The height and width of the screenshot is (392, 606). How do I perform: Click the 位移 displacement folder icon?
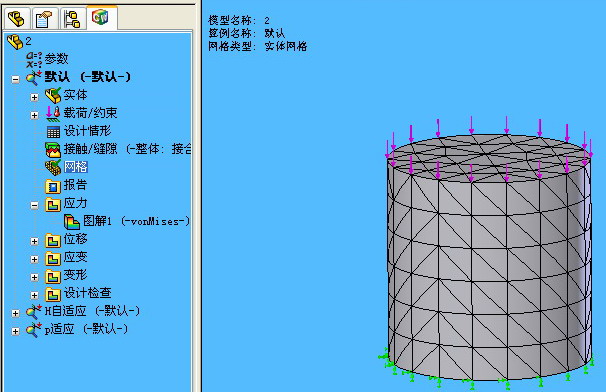(x=53, y=240)
